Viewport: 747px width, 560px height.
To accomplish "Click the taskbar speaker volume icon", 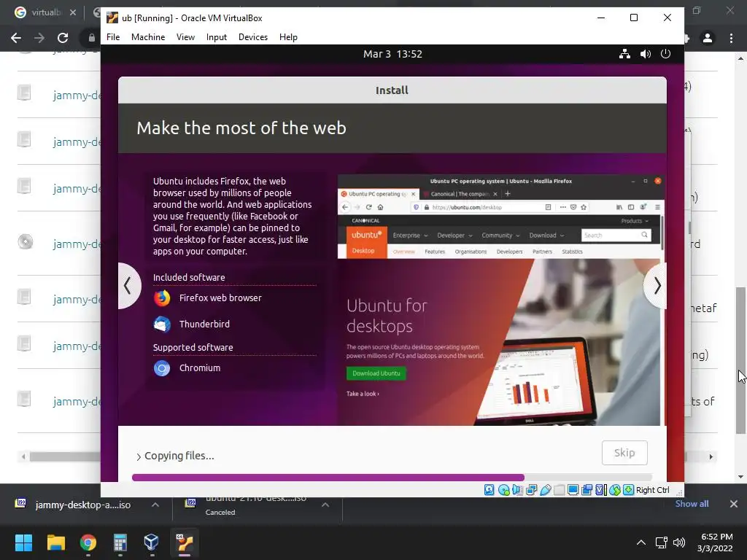I will (x=679, y=542).
